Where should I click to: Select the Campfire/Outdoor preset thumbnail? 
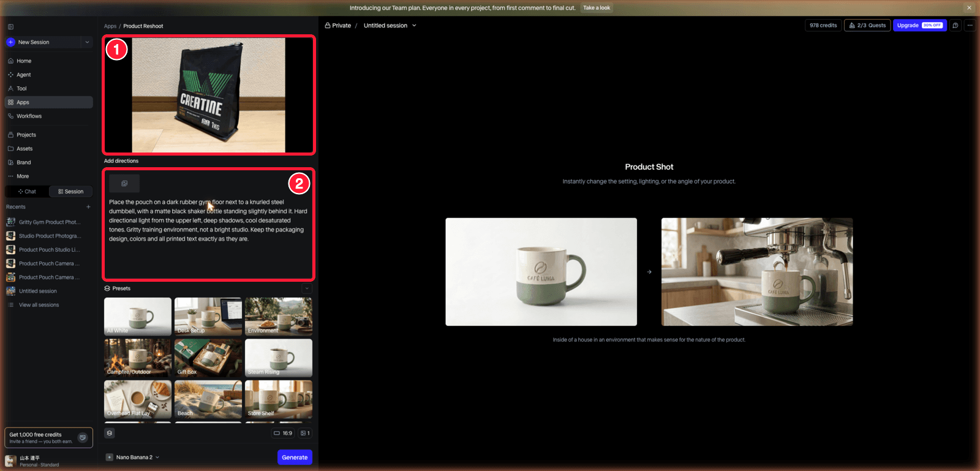[x=138, y=358]
